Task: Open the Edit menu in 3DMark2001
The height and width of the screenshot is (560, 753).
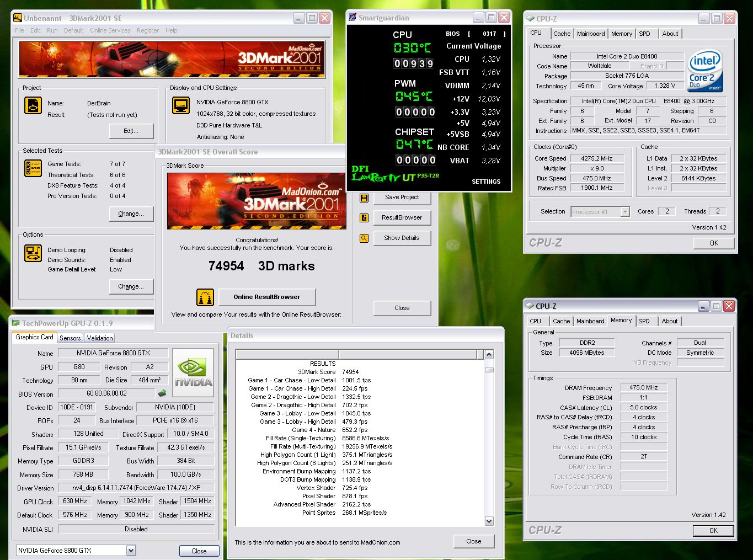Action: click(x=35, y=30)
